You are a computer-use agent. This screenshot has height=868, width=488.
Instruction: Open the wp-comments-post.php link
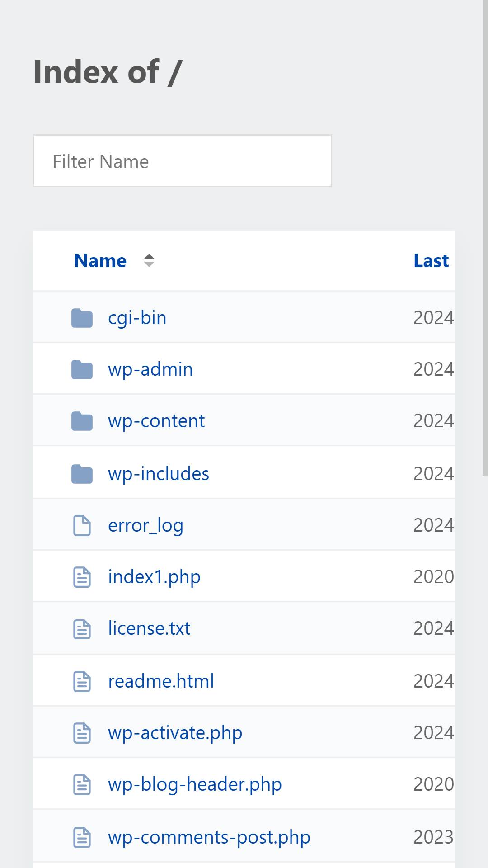coord(209,837)
